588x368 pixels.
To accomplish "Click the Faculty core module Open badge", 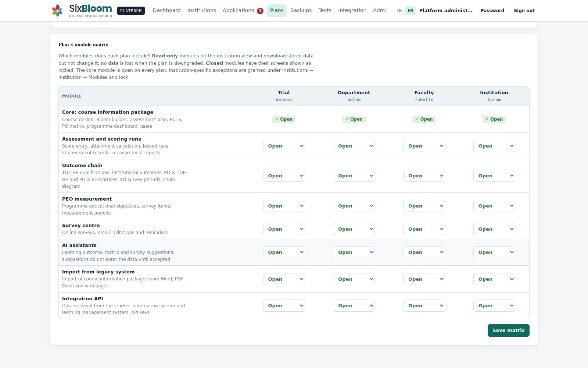I will tap(424, 119).
